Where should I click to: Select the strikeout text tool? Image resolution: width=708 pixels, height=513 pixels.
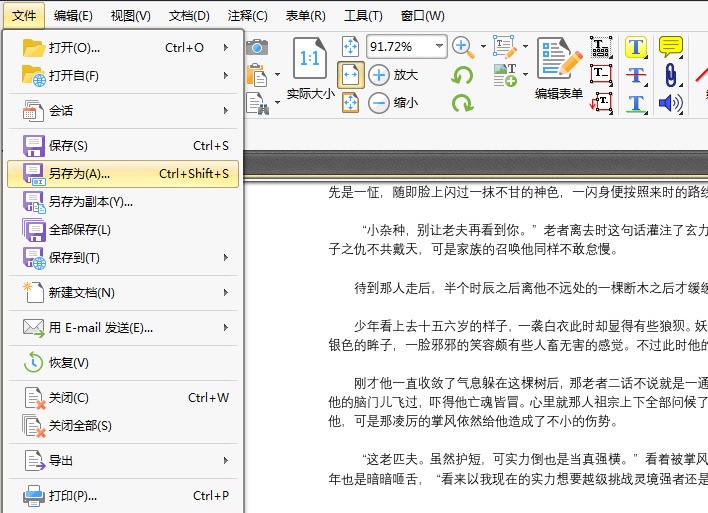click(636, 75)
